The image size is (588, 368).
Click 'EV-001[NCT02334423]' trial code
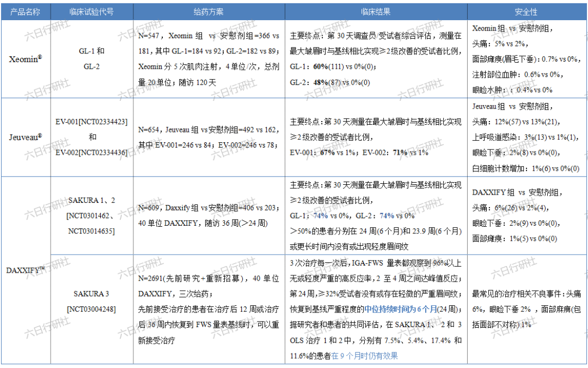click(91, 122)
